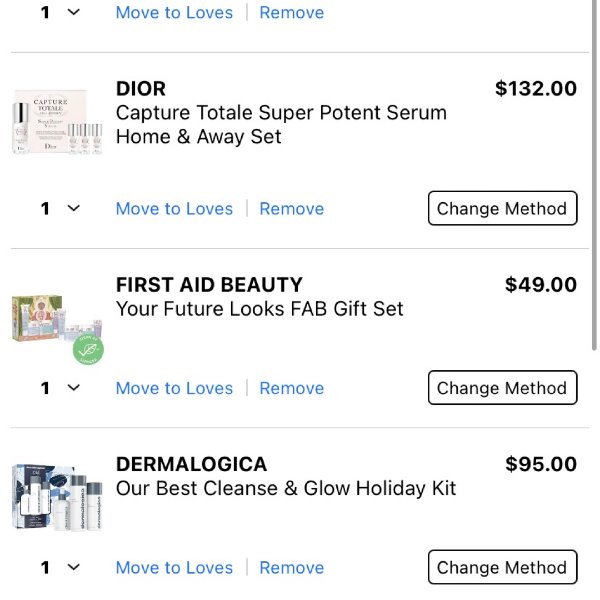Click the Dior Capture Totale product thumbnail
This screenshot has height=600, width=600.
tap(57, 122)
